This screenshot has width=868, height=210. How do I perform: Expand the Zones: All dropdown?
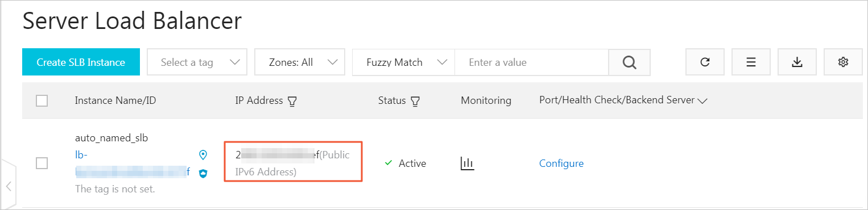tap(300, 62)
